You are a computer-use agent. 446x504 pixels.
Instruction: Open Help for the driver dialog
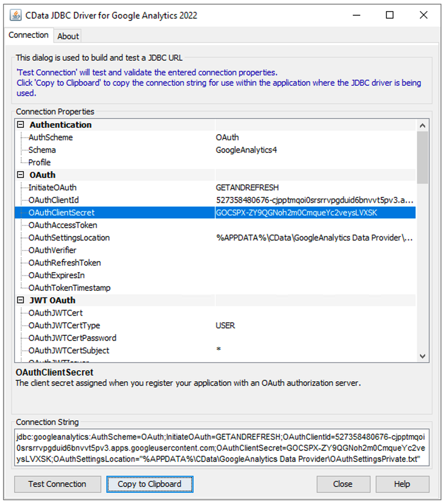pyautogui.click(x=402, y=484)
